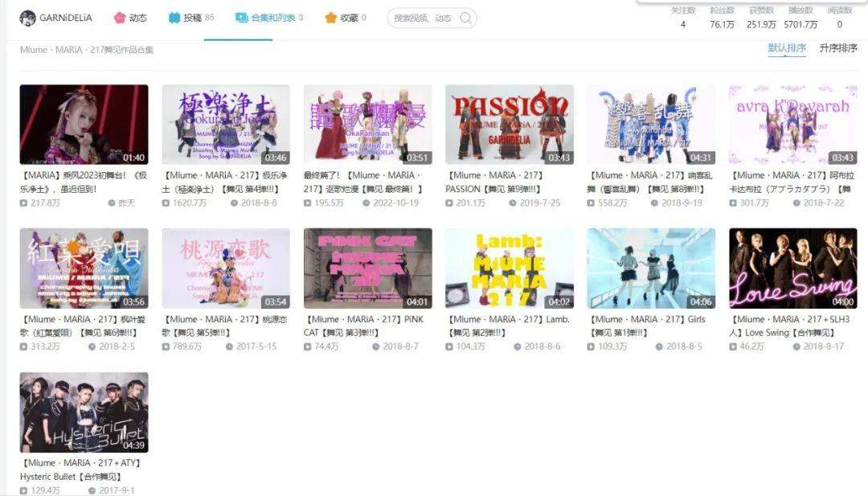Click the 合集和列表 tab icon
The height and width of the screenshot is (496, 868).
(241, 18)
